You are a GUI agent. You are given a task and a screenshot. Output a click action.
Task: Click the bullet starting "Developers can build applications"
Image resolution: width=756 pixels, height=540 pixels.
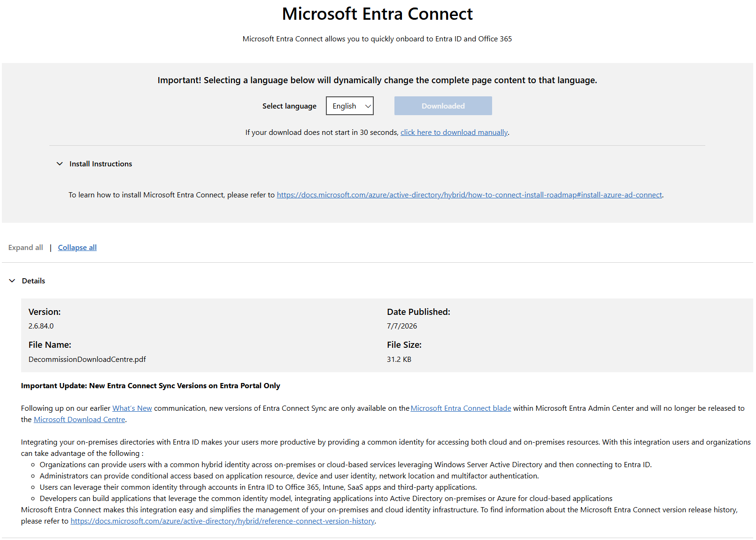(326, 499)
